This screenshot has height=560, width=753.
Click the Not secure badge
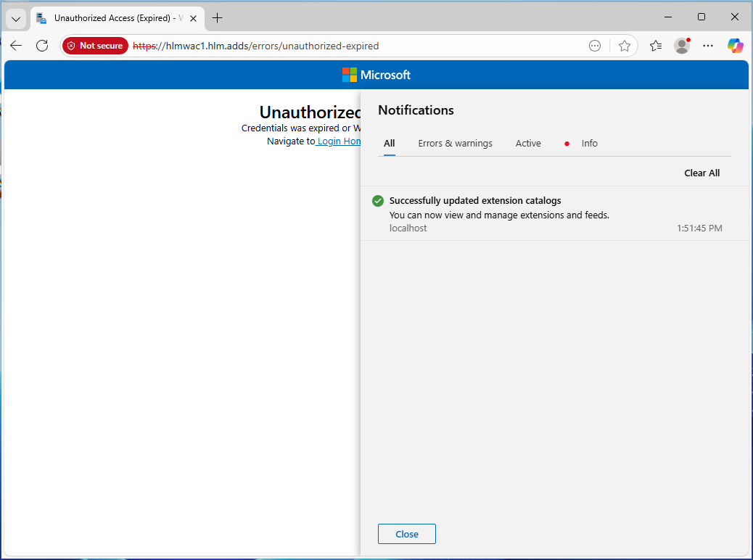pyautogui.click(x=95, y=46)
